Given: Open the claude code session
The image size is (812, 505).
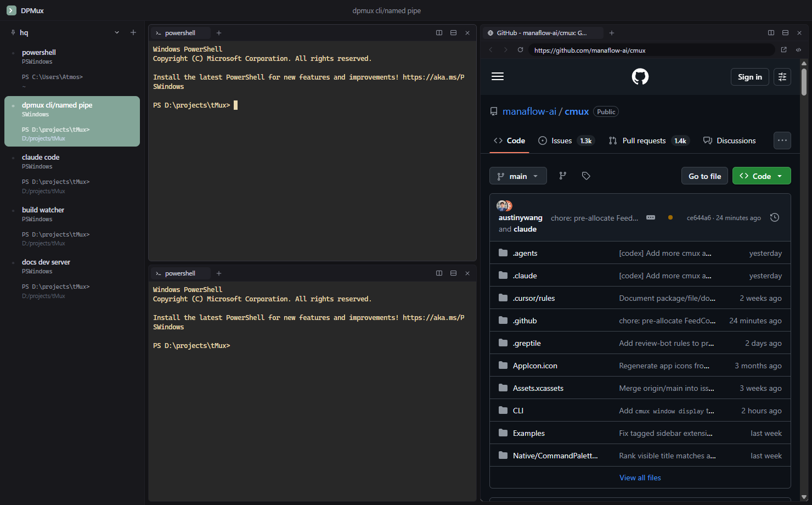Looking at the screenshot, I should pyautogui.click(x=72, y=174).
